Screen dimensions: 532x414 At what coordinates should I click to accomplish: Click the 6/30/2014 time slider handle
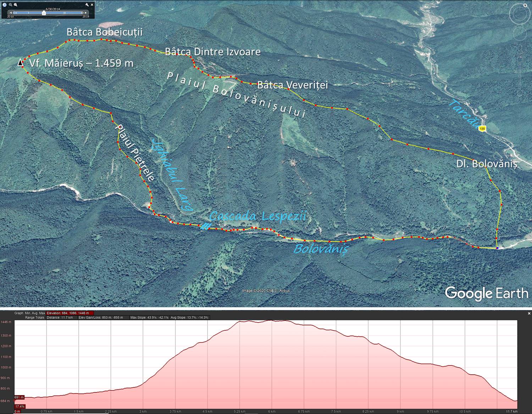coord(44,13)
